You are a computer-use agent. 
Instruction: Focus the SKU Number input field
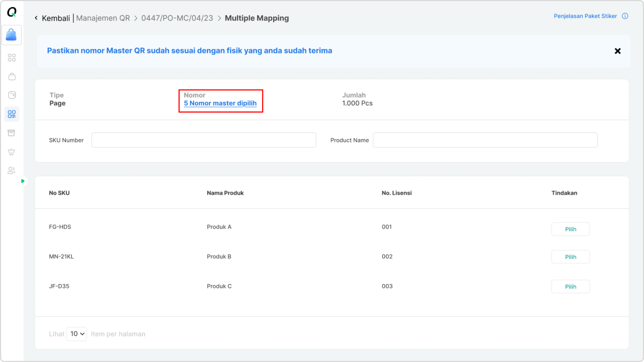(204, 140)
